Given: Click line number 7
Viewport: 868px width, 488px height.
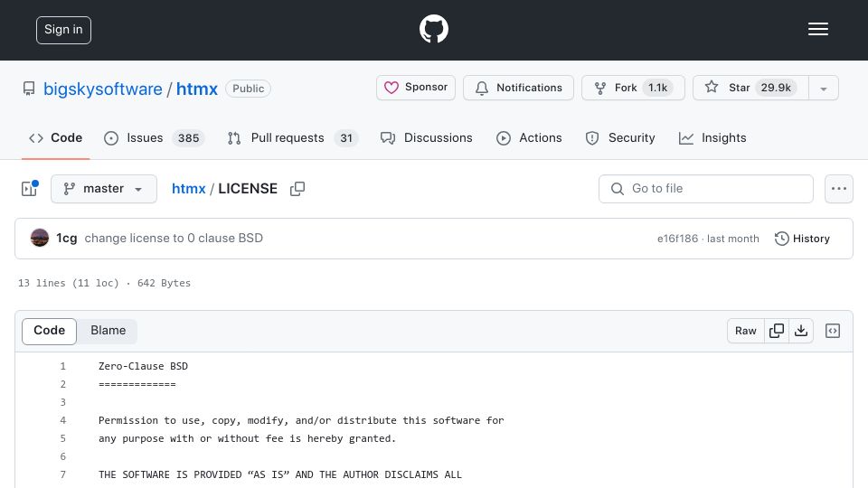Looking at the screenshot, I should [x=62, y=474].
